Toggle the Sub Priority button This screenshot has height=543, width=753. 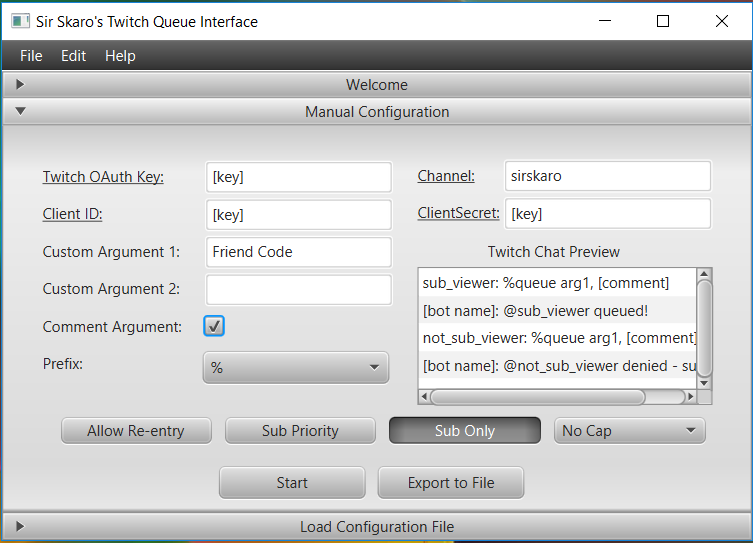tap(300, 431)
